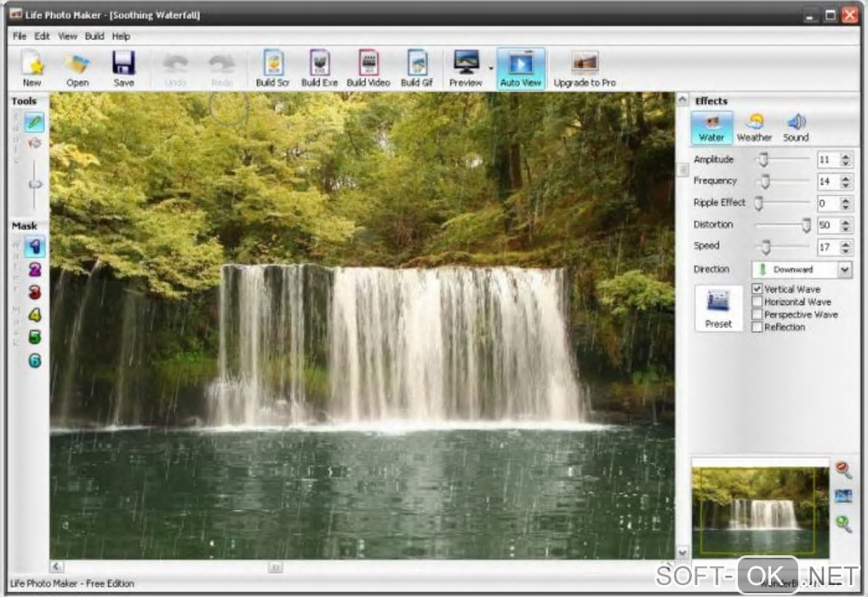Launch Preview with the monitor icon
This screenshot has width=868, height=597.
pyautogui.click(x=466, y=68)
